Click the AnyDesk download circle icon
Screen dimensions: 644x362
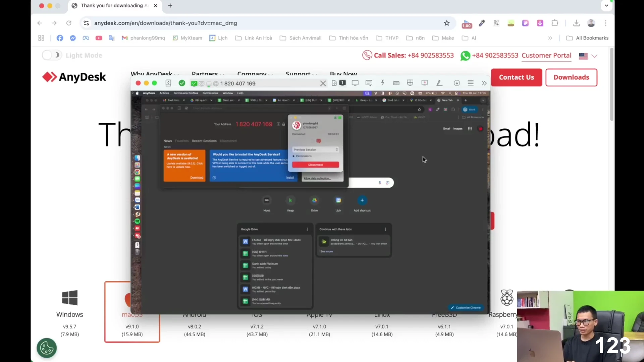click(x=457, y=83)
